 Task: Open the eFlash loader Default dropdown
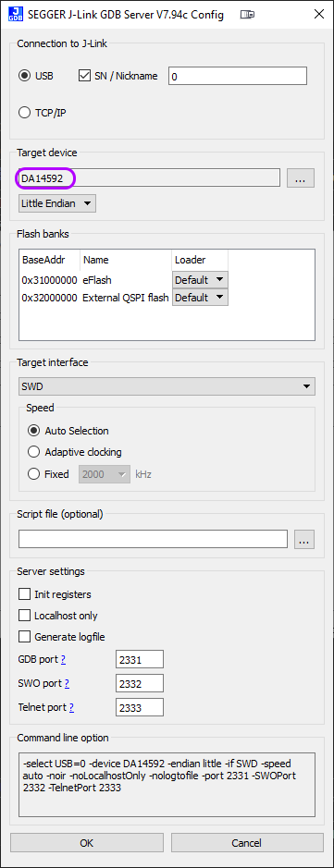pyautogui.click(x=200, y=280)
